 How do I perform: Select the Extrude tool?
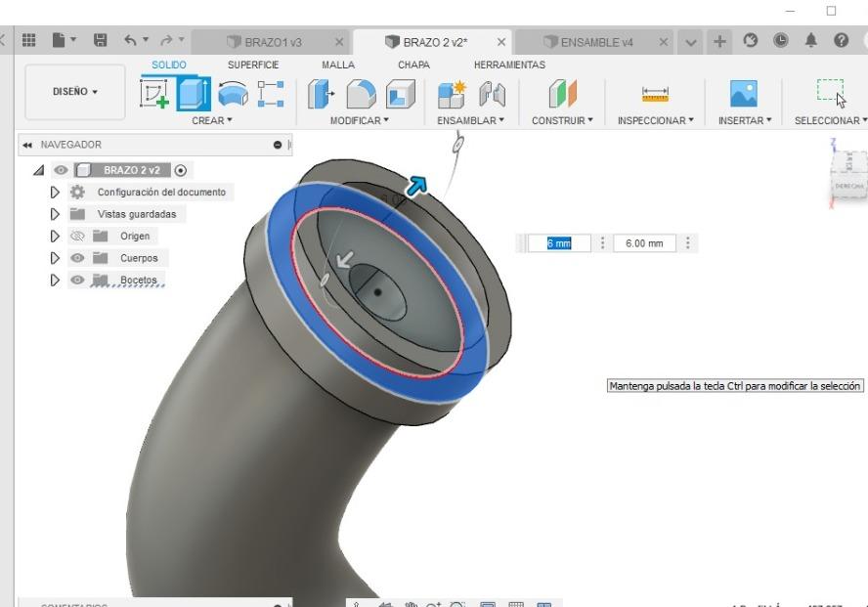pyautogui.click(x=194, y=94)
